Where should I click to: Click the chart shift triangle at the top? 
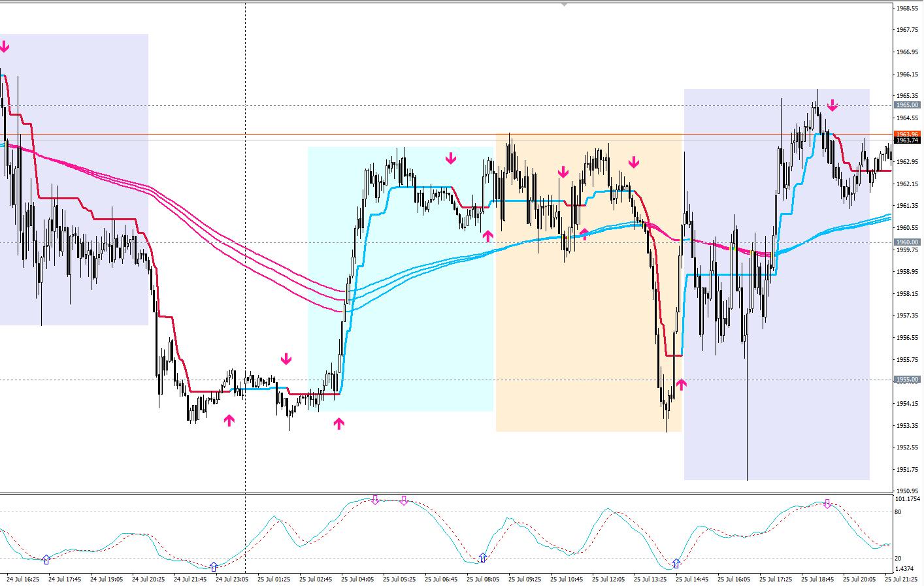[x=565, y=4]
